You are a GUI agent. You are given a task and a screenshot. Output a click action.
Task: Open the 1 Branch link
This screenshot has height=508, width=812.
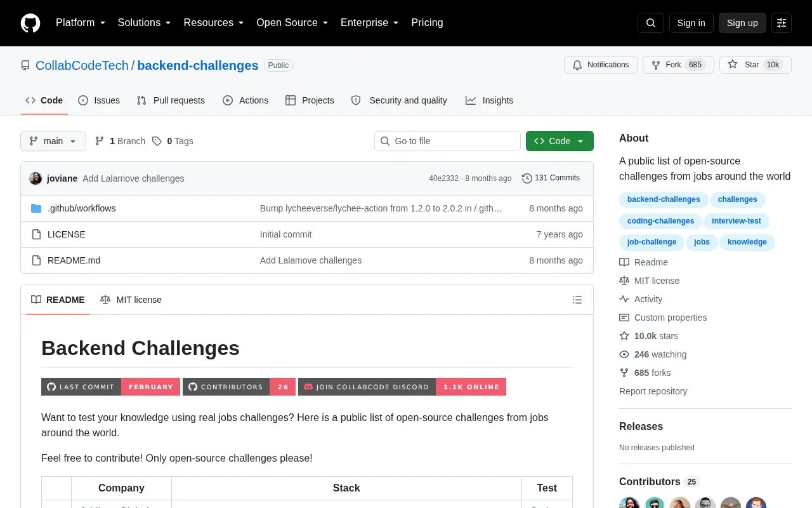(x=120, y=141)
